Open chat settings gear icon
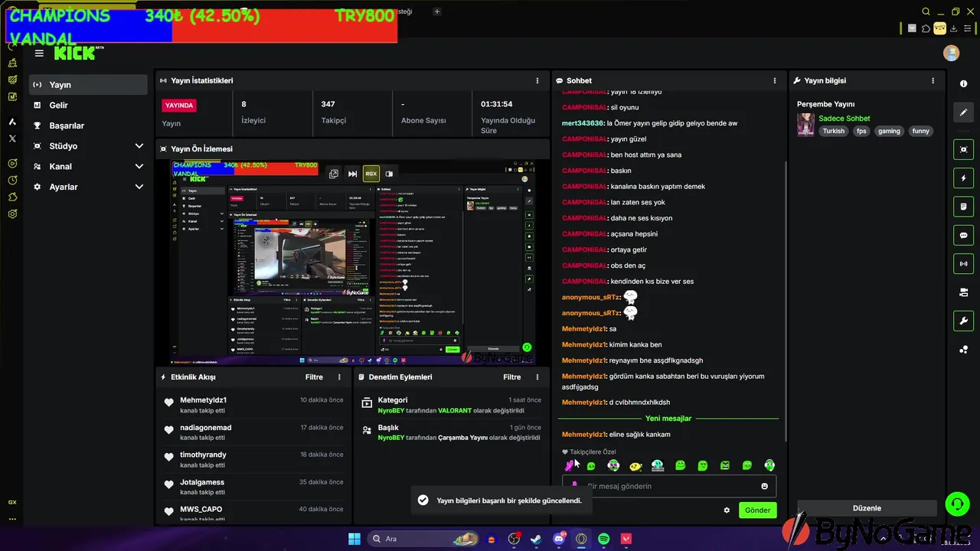980x551 pixels. point(727,510)
